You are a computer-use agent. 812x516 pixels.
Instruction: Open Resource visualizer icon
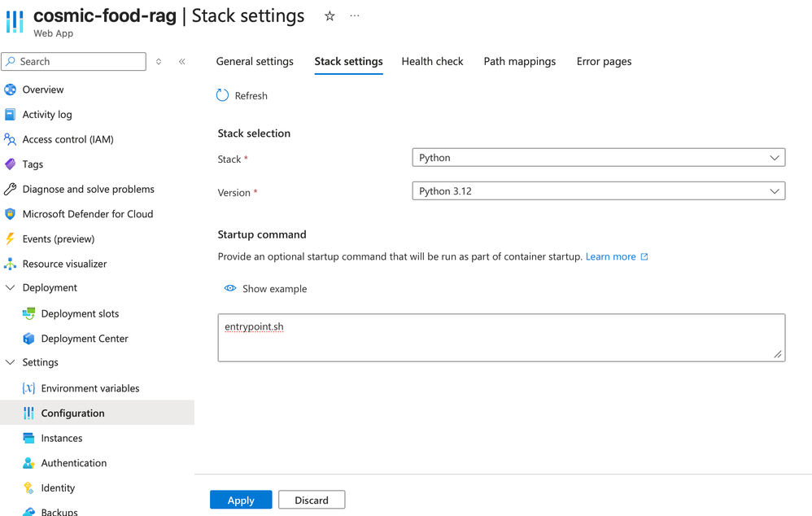pyautogui.click(x=10, y=264)
